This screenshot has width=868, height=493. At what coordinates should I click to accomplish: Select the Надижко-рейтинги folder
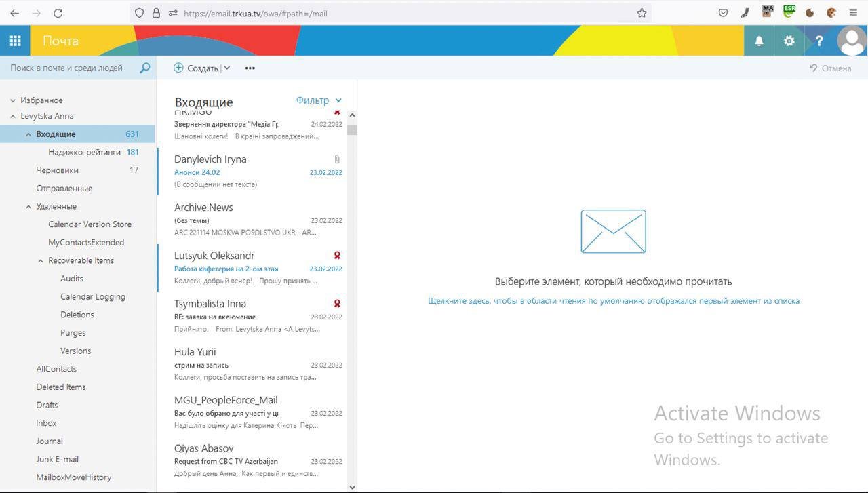click(84, 152)
